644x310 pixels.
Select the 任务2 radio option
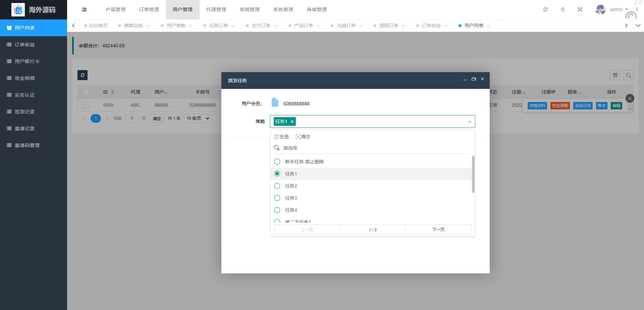click(x=277, y=186)
